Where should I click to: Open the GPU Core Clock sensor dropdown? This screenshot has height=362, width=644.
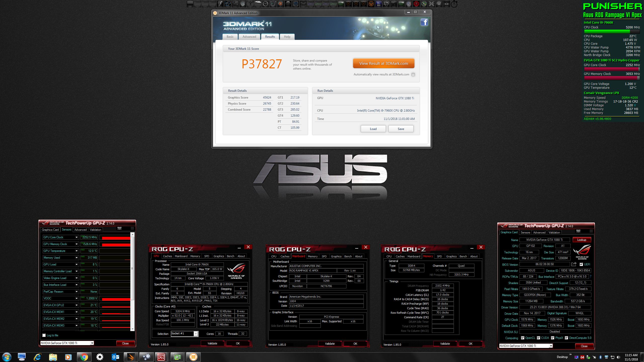click(x=76, y=237)
